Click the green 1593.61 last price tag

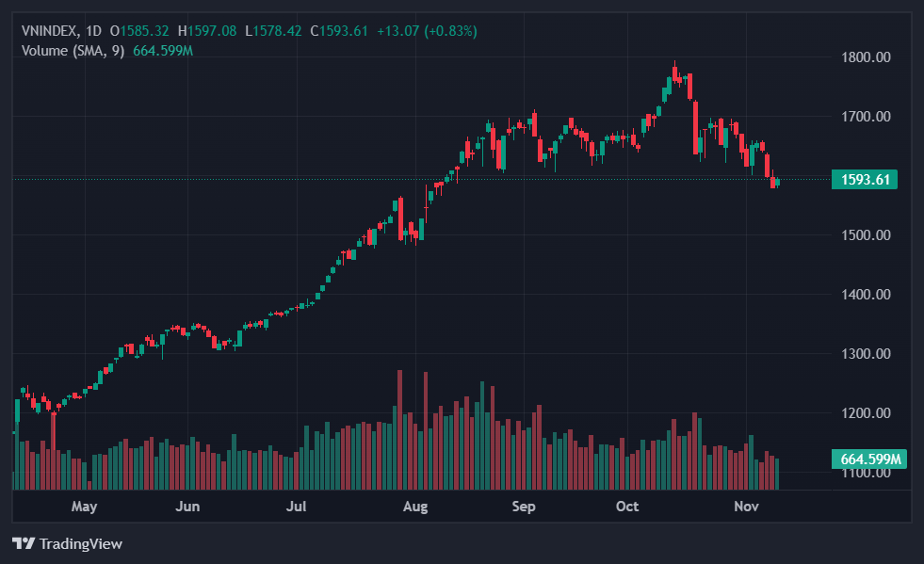point(863,179)
